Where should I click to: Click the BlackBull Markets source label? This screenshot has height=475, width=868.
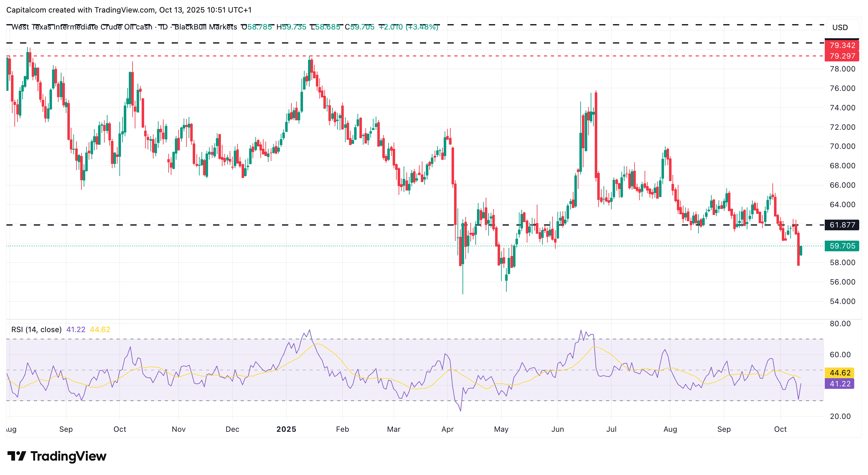[x=206, y=27]
